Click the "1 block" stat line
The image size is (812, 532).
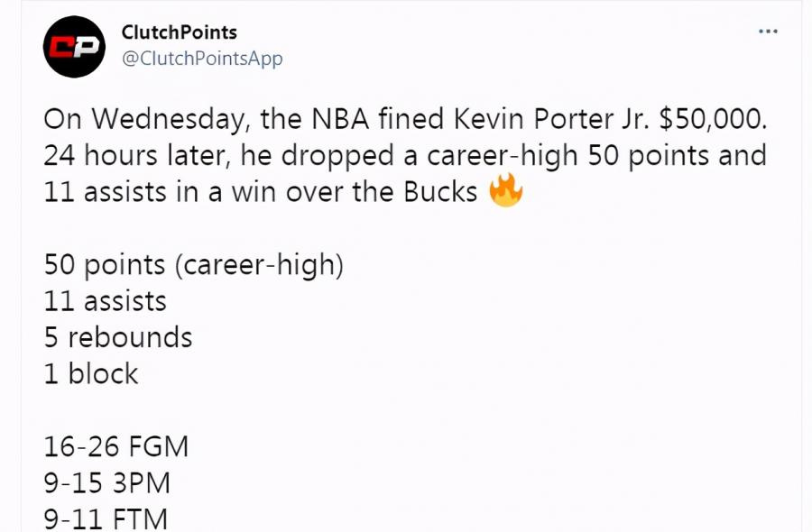tap(91, 373)
